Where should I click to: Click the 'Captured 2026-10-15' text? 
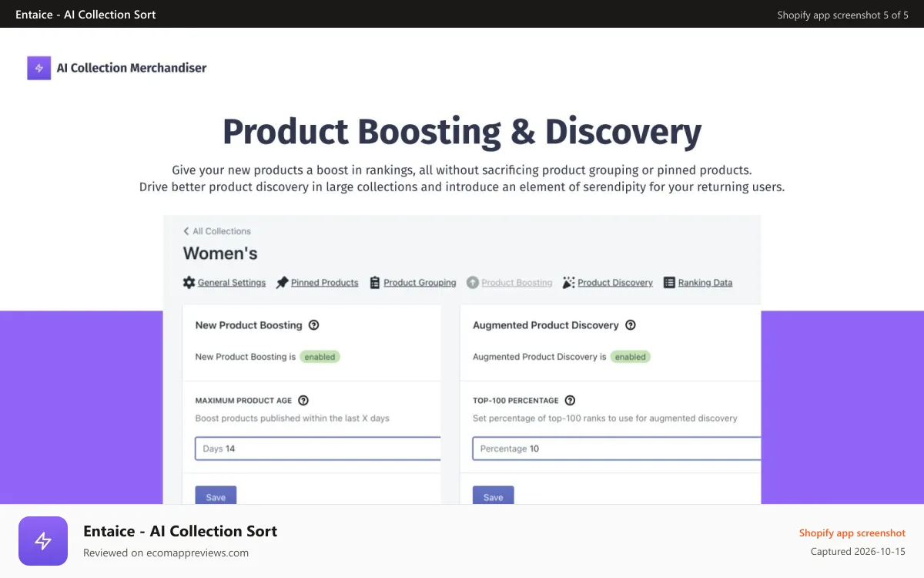(859, 552)
